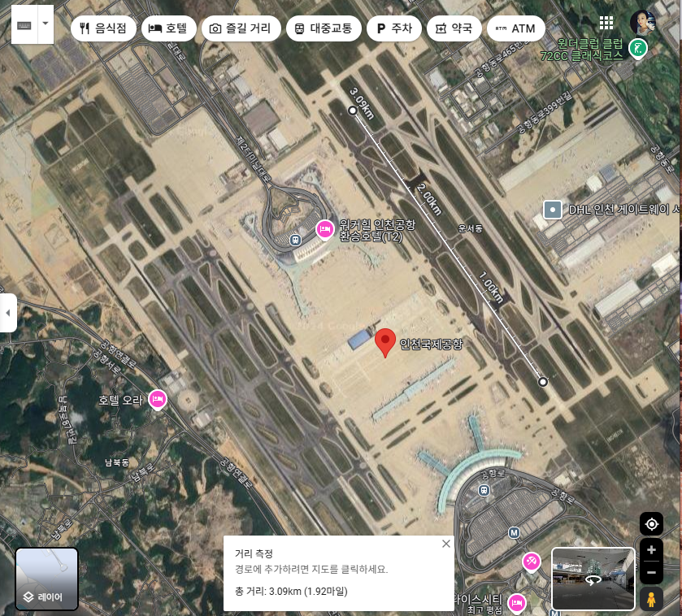Expand the collapsed side panel arrow
This screenshot has height=616, width=682.
[8, 313]
